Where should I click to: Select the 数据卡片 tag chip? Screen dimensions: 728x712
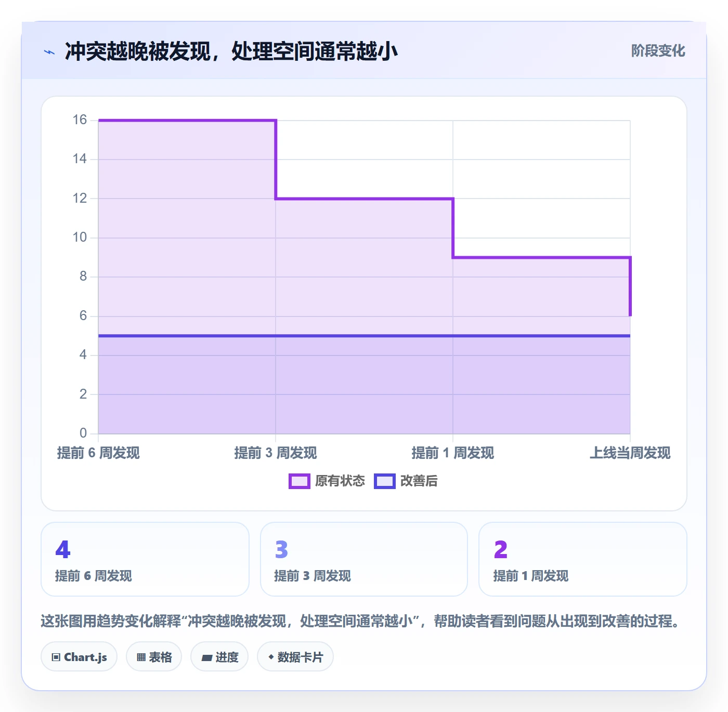coord(295,657)
